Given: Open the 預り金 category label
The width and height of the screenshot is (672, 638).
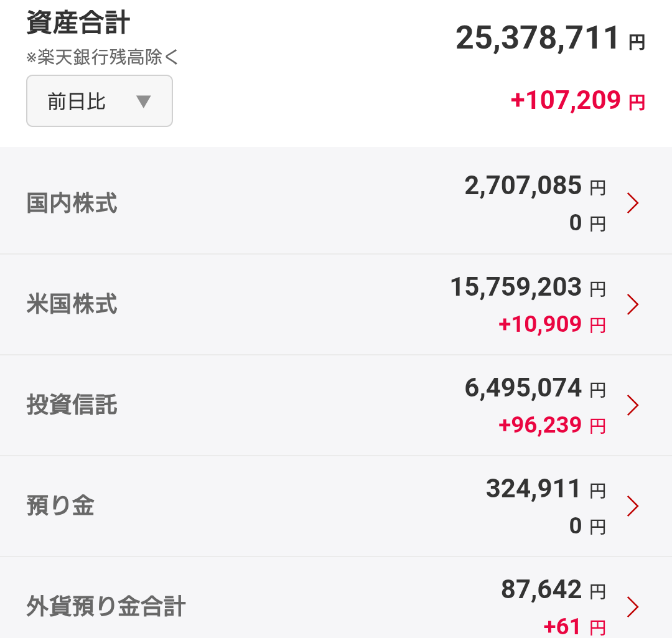Looking at the screenshot, I should coord(60,505).
